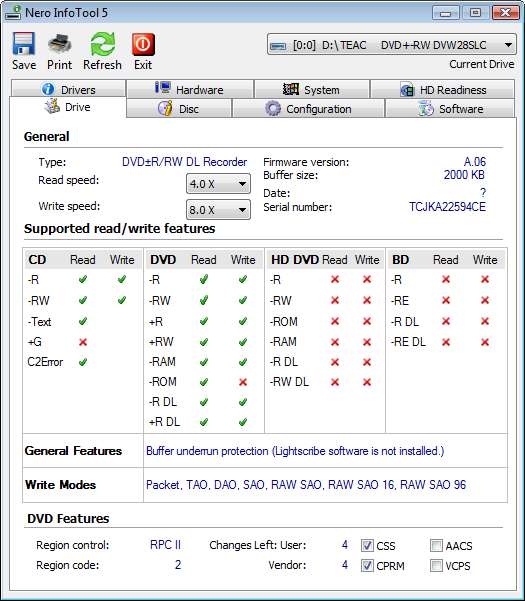Click the CD +G read red cross
Image resolution: width=525 pixels, height=601 pixels.
tap(83, 342)
